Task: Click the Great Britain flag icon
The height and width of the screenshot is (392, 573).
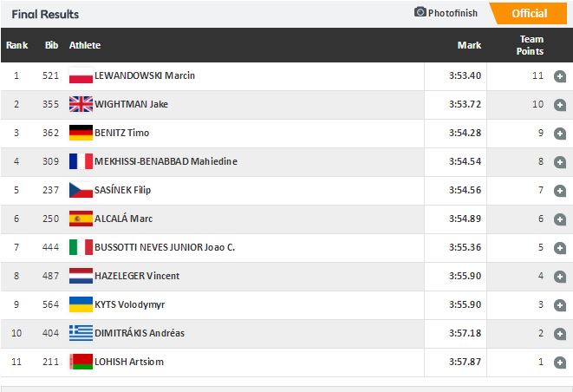Action: click(81, 105)
